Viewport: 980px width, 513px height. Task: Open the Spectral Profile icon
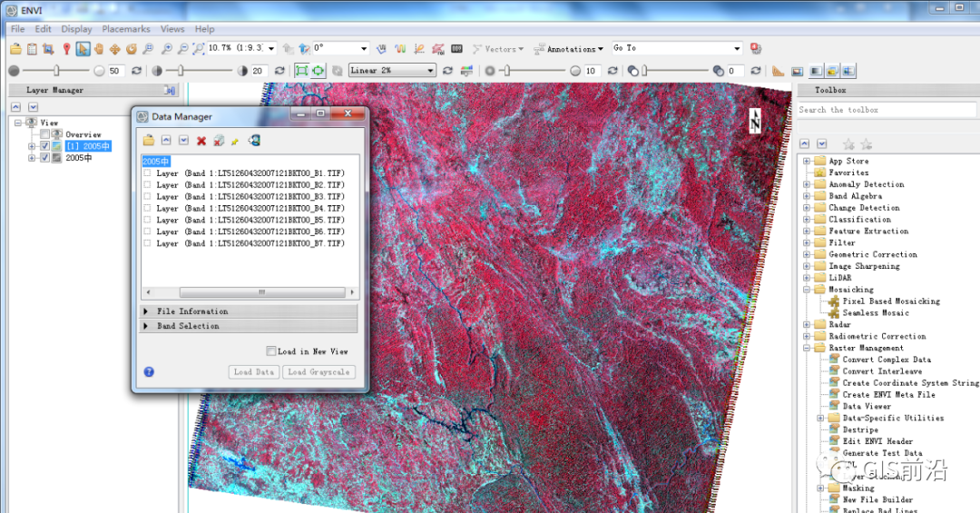point(400,49)
